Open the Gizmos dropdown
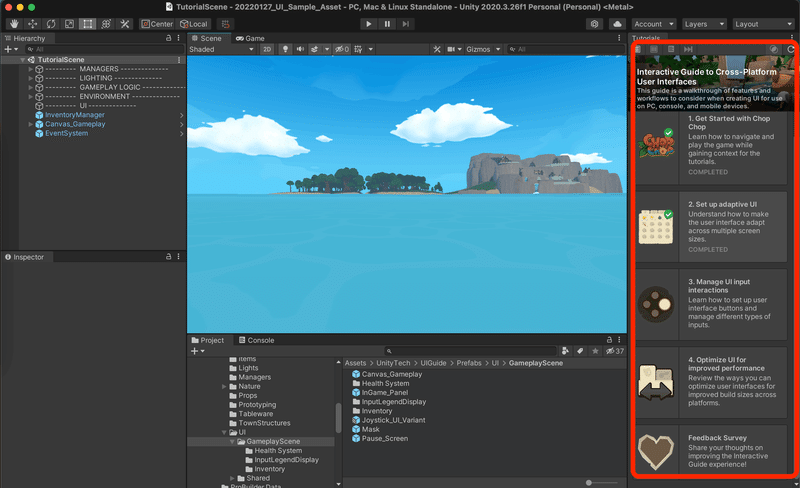 [x=483, y=50]
